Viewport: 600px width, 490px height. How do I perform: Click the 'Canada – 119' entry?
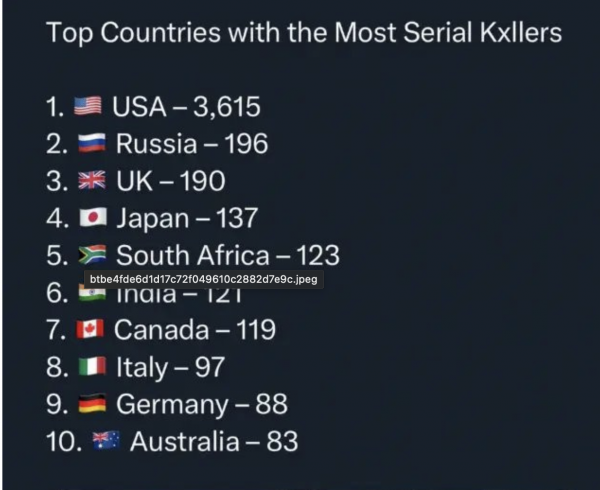[x=195, y=329]
